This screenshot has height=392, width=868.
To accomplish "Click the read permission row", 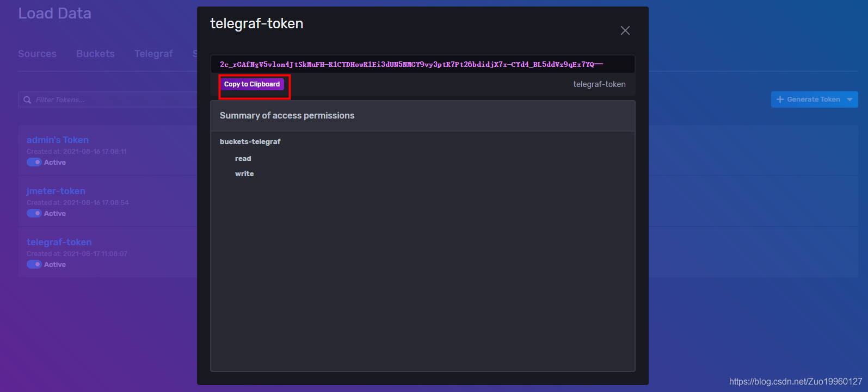I will (243, 159).
